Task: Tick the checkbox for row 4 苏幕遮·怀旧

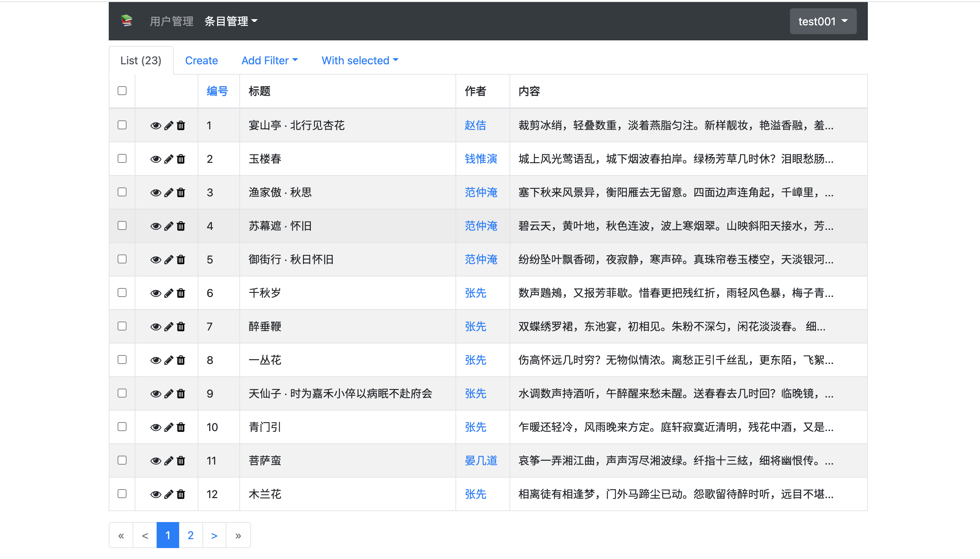Action: click(122, 226)
